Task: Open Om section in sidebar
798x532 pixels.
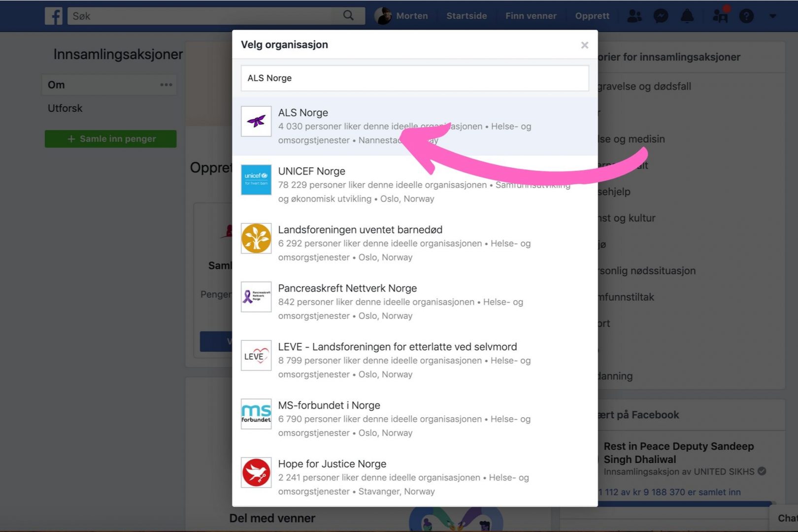Action: [109, 85]
